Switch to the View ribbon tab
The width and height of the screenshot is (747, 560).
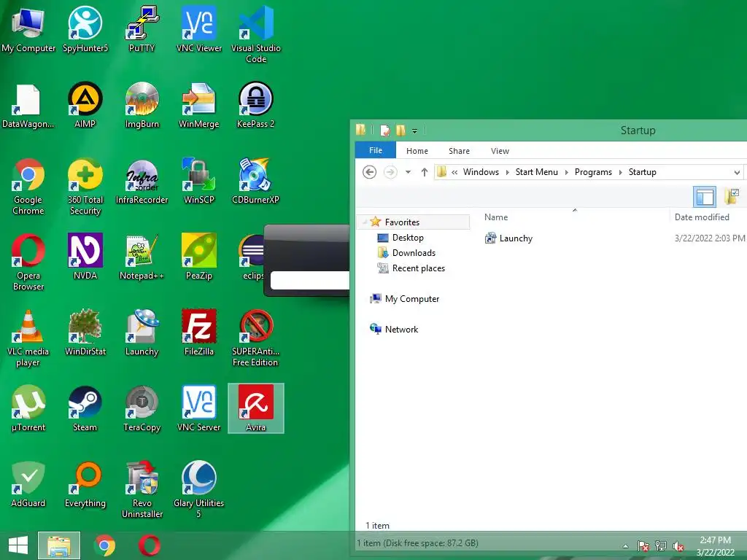click(500, 151)
